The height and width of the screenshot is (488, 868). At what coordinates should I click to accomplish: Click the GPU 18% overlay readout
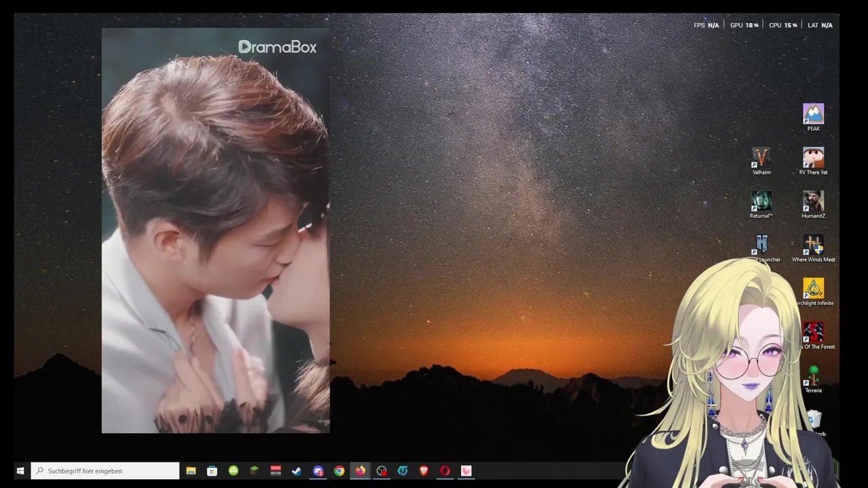pos(744,25)
